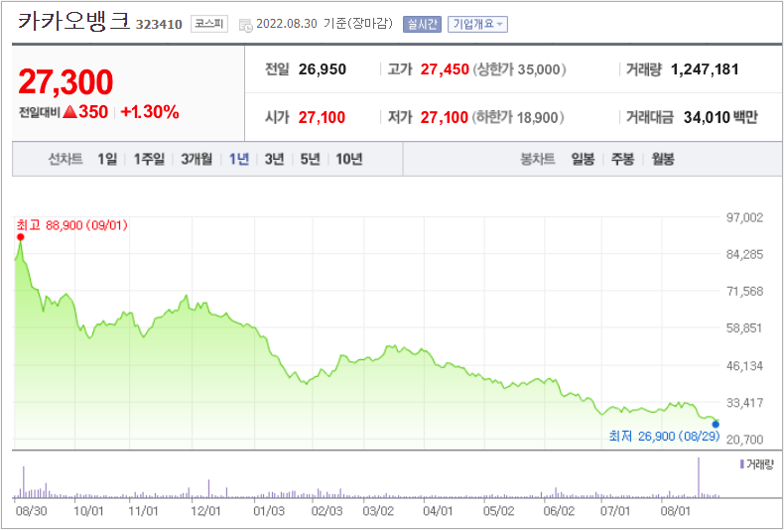Screen dimensions: 784x530
Task: Click the 20,700 y-axis label
Action: pos(744,440)
